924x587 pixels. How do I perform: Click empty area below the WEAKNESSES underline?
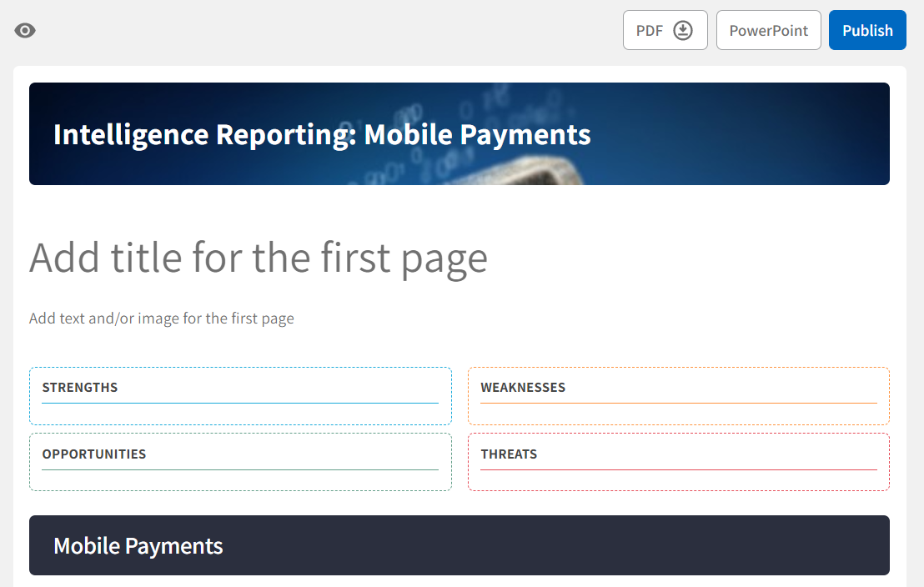(678, 414)
